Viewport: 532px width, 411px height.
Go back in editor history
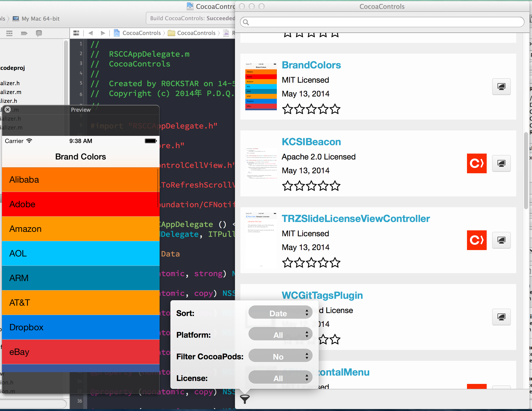pyautogui.click(x=90, y=33)
